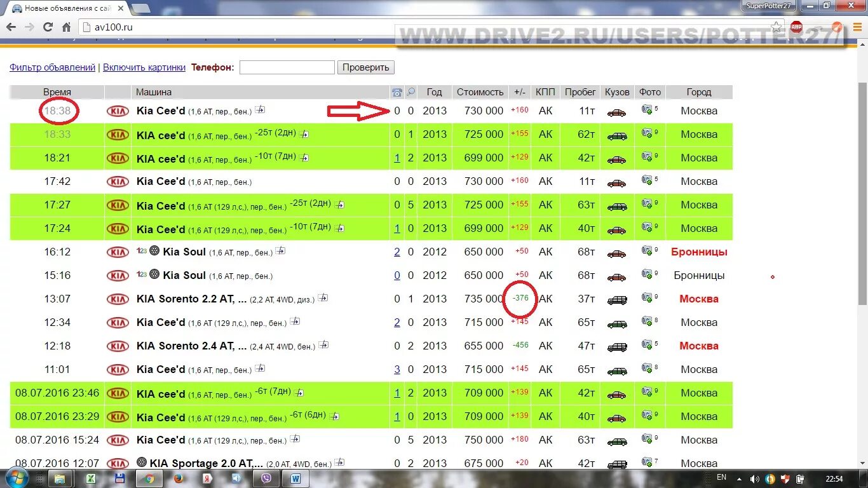The height and width of the screenshot is (488, 868).
Task: Show hidden system tray icons
Action: tap(740, 479)
